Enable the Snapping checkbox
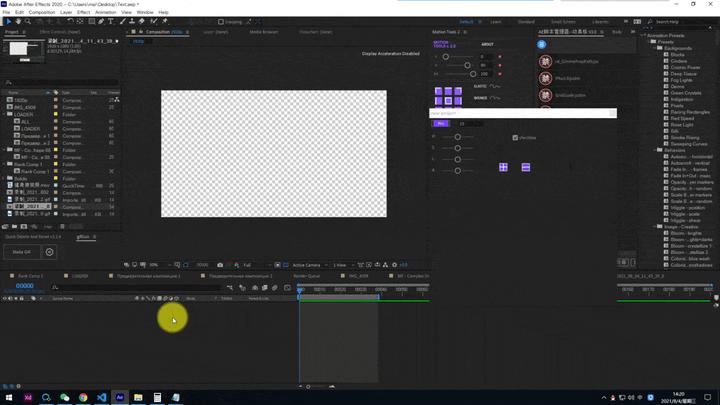Viewport: 720px width, 405px height. pos(221,21)
